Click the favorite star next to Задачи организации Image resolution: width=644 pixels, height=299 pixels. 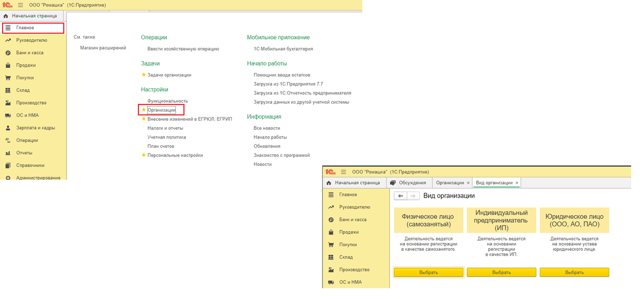point(143,75)
